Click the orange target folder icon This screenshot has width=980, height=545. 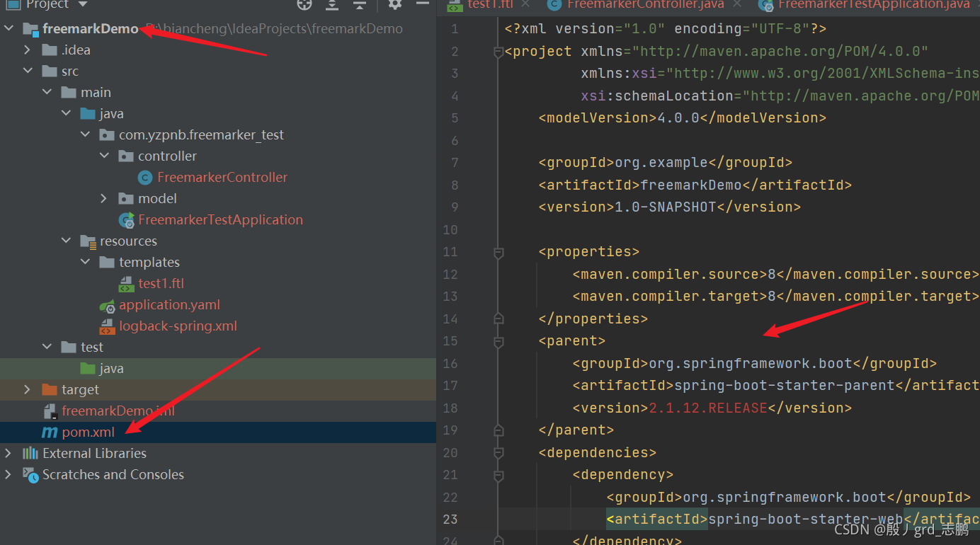coord(50,390)
